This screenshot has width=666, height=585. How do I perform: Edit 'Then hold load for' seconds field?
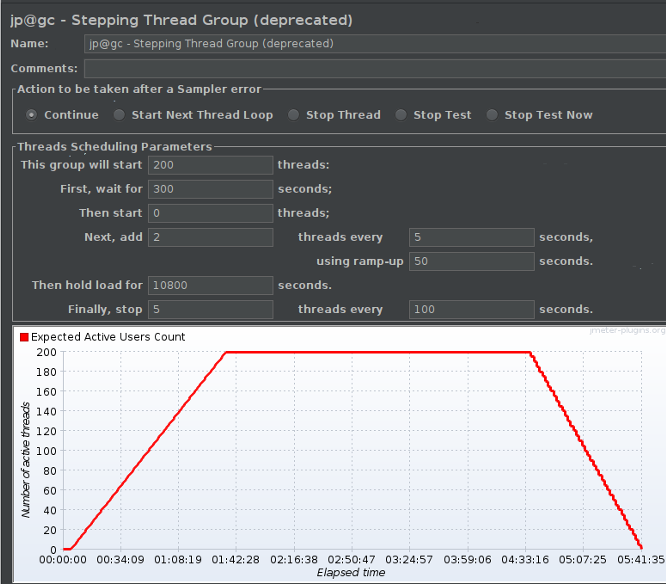click(210, 285)
